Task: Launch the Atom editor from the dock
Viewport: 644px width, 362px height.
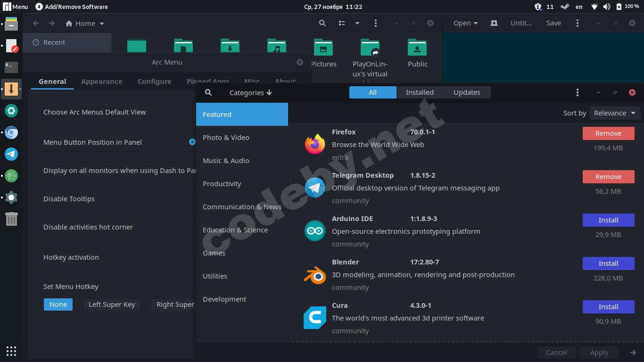Action: click(11, 176)
